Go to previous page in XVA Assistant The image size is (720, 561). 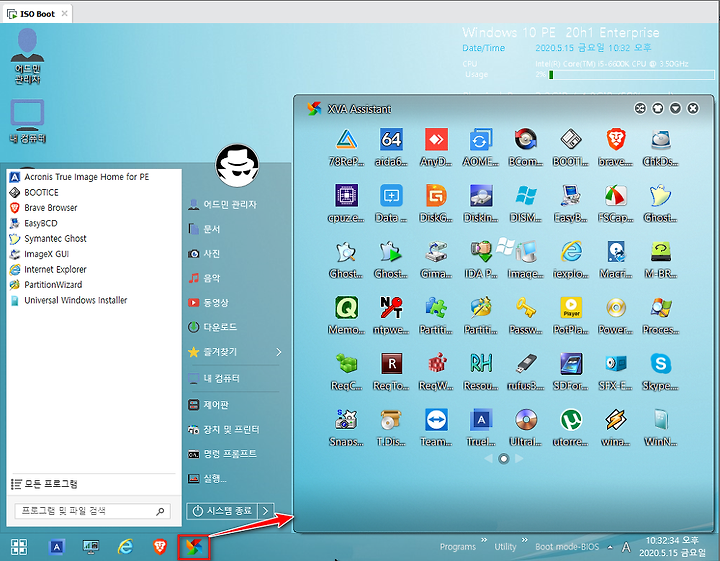(488, 458)
